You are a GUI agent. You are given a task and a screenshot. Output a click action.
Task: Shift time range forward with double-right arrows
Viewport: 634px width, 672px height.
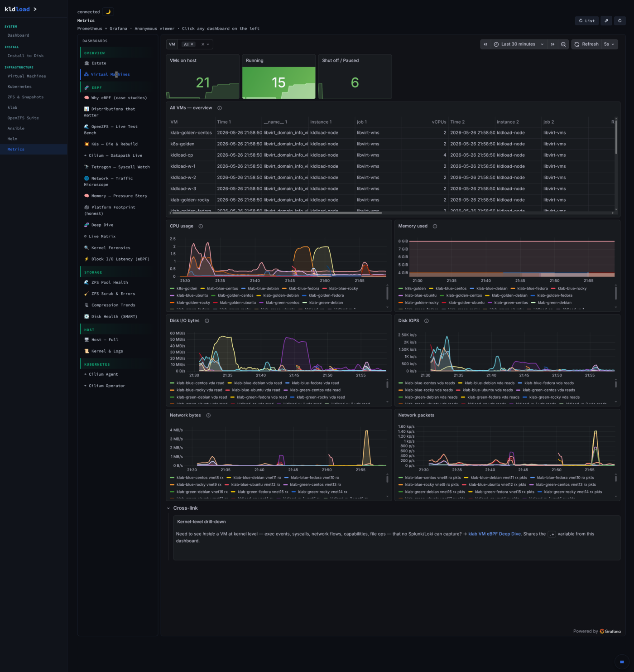(552, 44)
